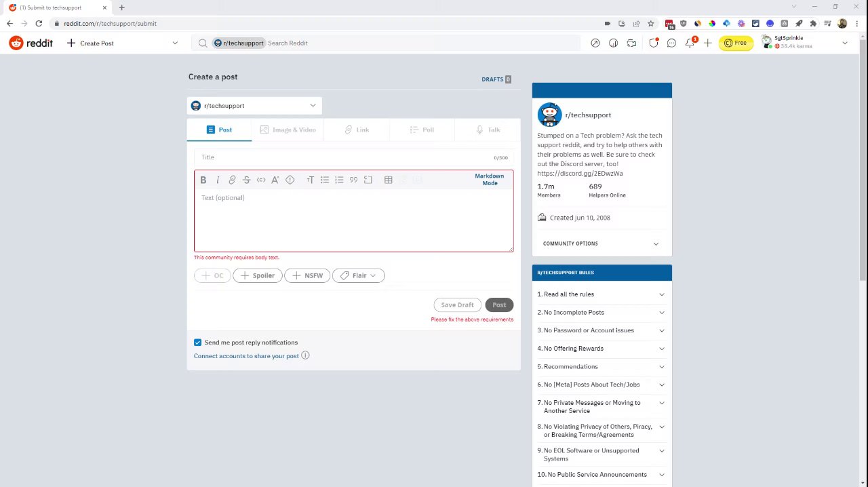Open the browser extensions puzzle icon

[x=813, y=24]
